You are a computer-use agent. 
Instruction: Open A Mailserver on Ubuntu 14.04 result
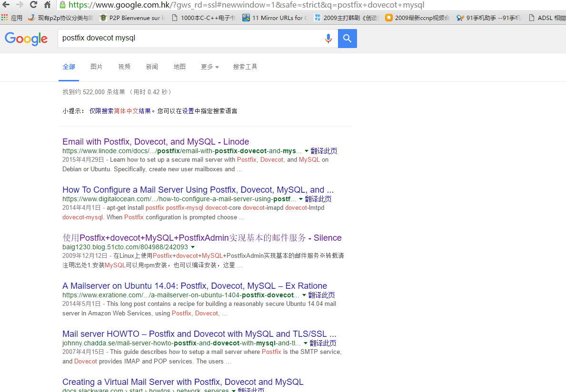195,285
